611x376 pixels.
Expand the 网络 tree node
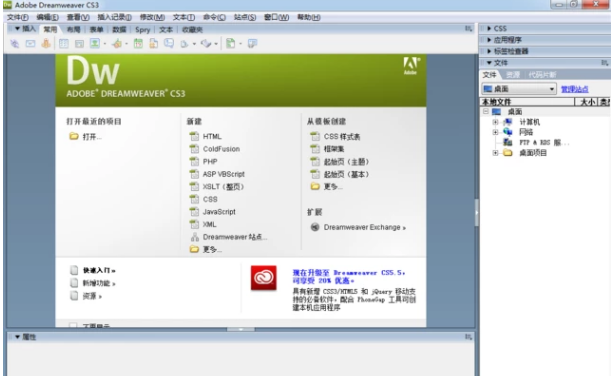pos(495,132)
